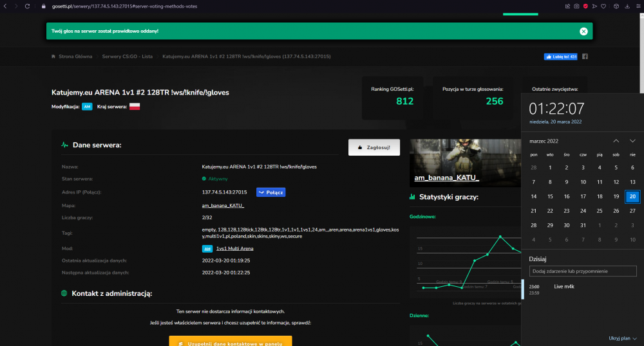Click the AM badge beside 1vs1 Multi Arena
Screen dimensions: 644x346
point(207,248)
